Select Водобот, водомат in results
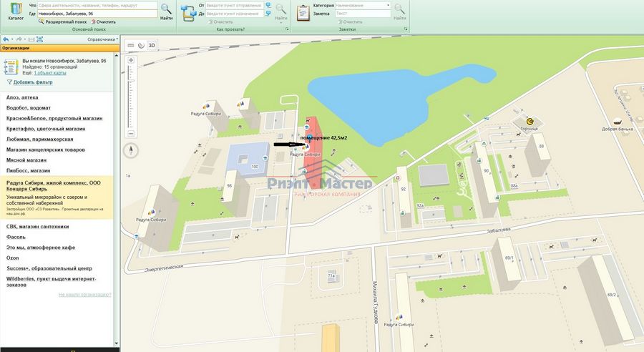Viewport: 644px width, 352px height. pyautogui.click(x=29, y=107)
